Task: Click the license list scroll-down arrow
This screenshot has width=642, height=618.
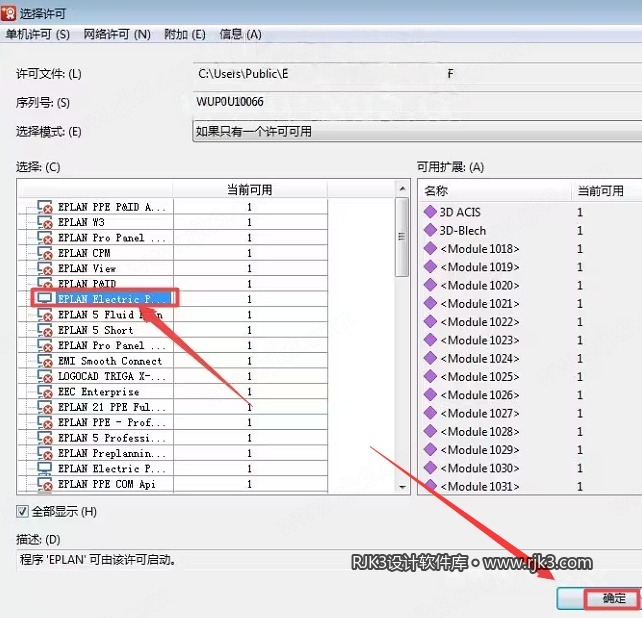Action: click(x=402, y=487)
